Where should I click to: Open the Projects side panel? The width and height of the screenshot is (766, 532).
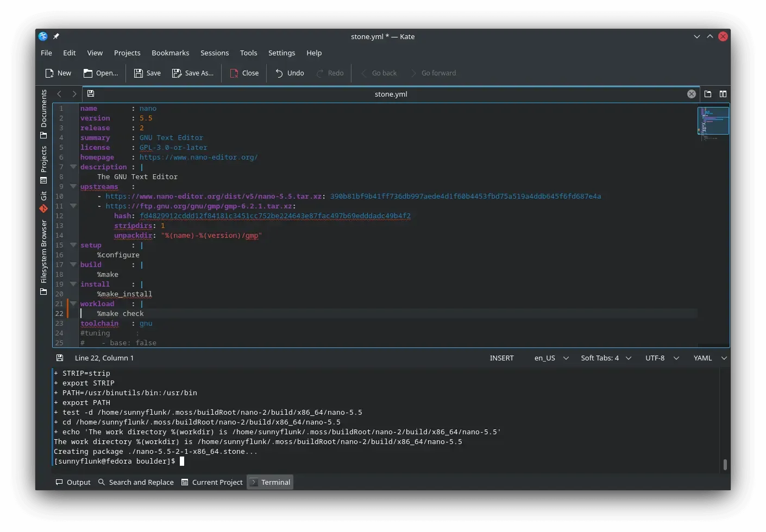coord(43,165)
